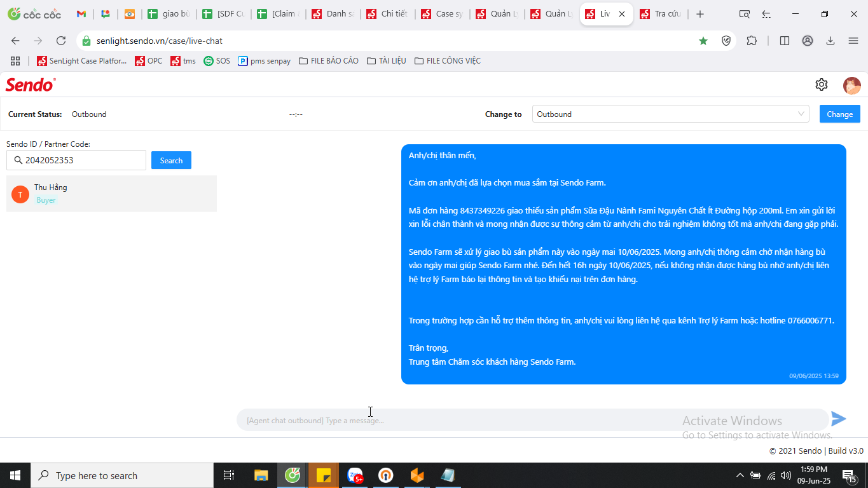This screenshot has height=488, width=868.
Task: Open the pms senpay bookmark
Action: click(265, 61)
